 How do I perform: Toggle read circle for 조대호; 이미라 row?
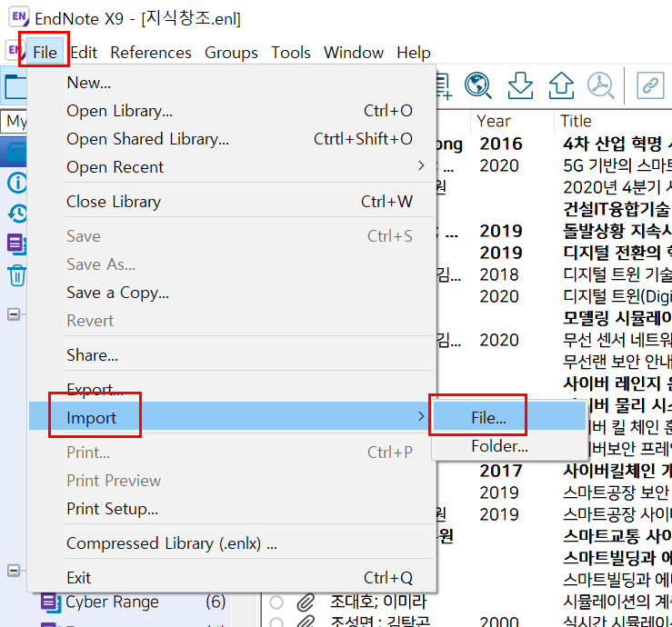[x=276, y=602]
